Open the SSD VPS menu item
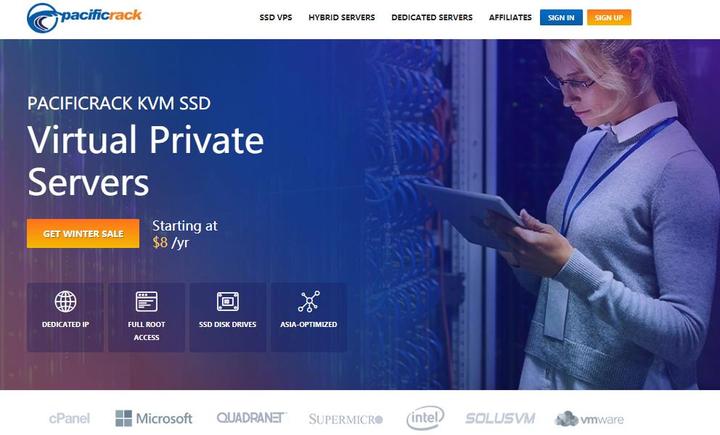Viewport: 720px width, 435px height. (x=276, y=17)
